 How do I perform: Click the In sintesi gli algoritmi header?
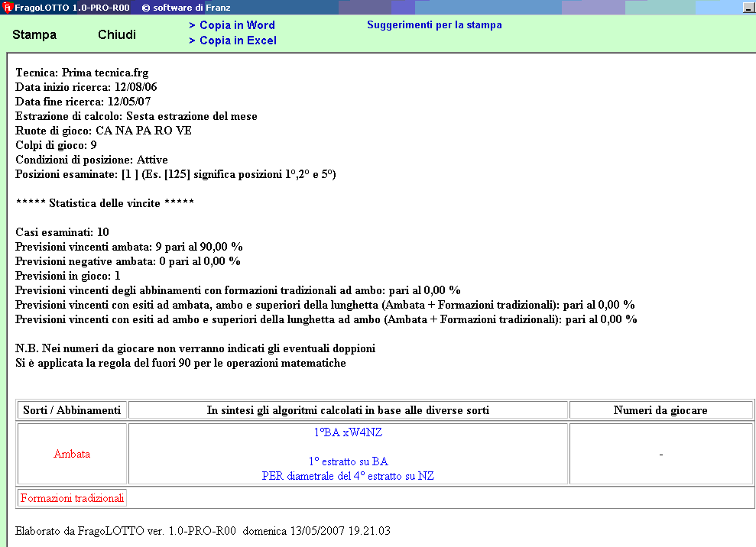(348, 410)
